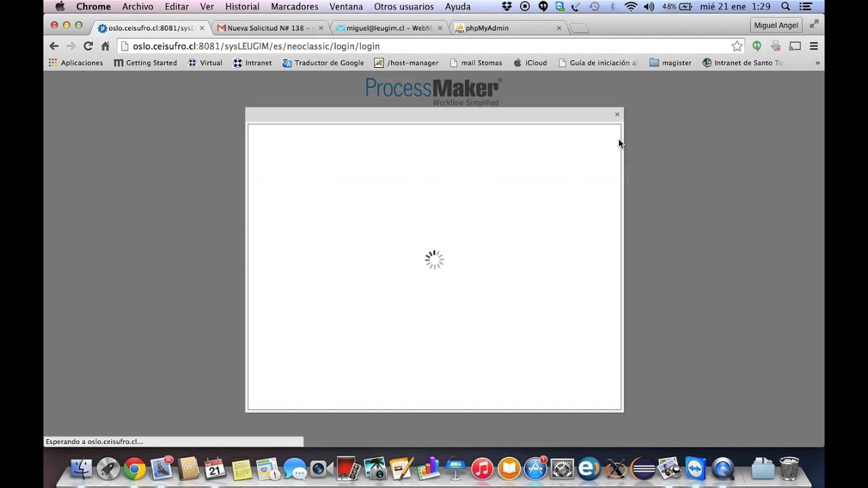Open the Chrome hamburger menu

pyautogui.click(x=814, y=46)
